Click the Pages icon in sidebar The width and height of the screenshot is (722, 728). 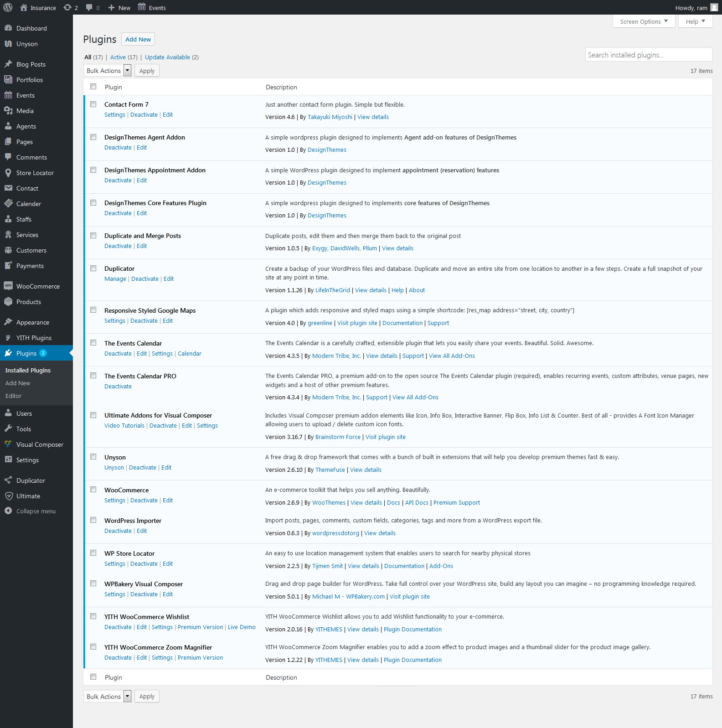coord(8,141)
